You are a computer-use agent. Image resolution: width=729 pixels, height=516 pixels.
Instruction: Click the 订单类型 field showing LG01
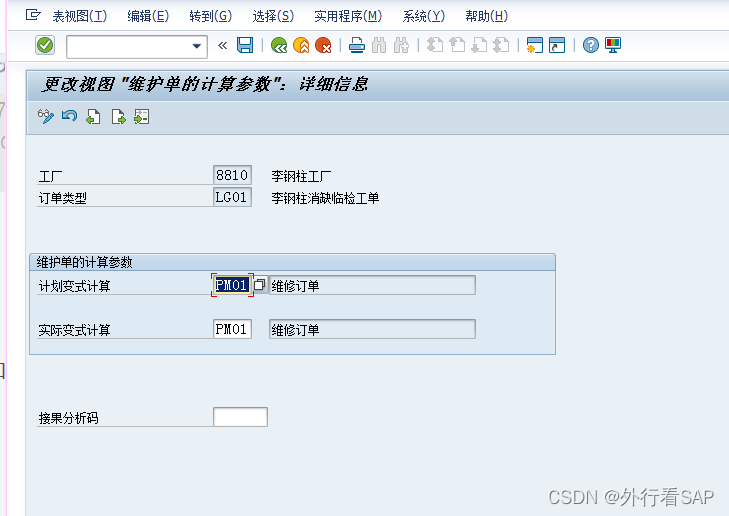(x=232, y=197)
